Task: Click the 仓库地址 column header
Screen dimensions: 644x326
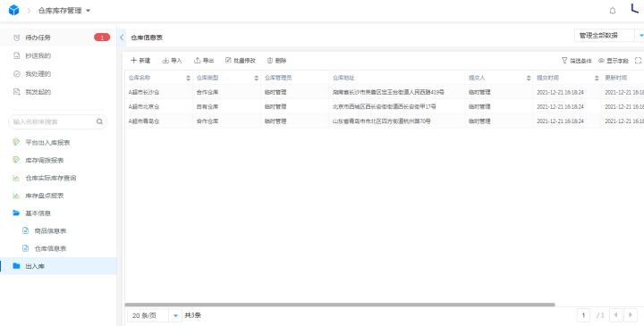Action: point(343,78)
